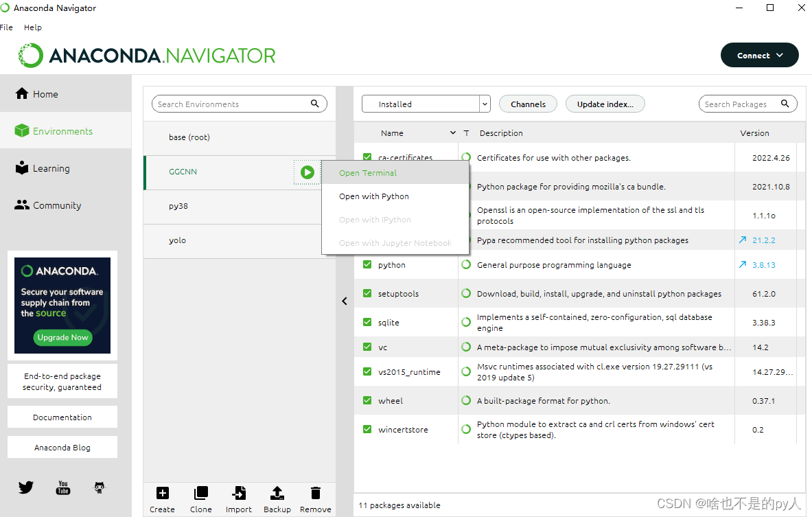
Task: Toggle the setuptools package checkbox
Action: [x=367, y=293]
